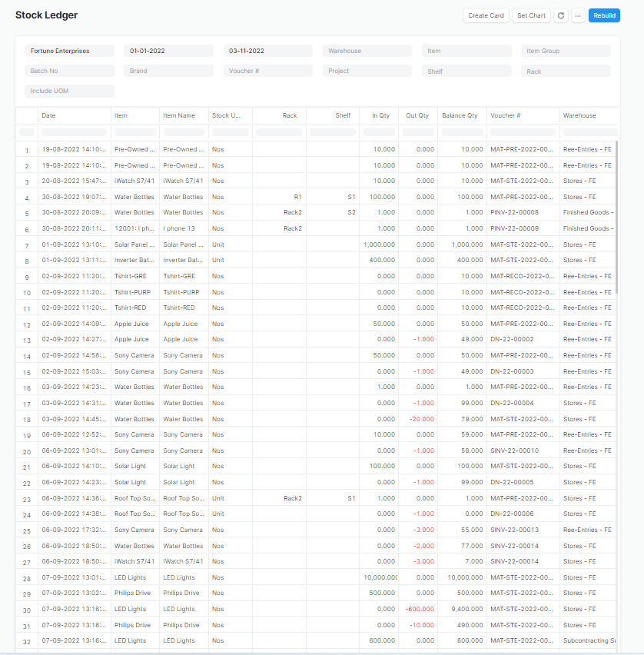Open the three-dots more options menu
This screenshot has height=655, width=644.
pyautogui.click(x=578, y=15)
